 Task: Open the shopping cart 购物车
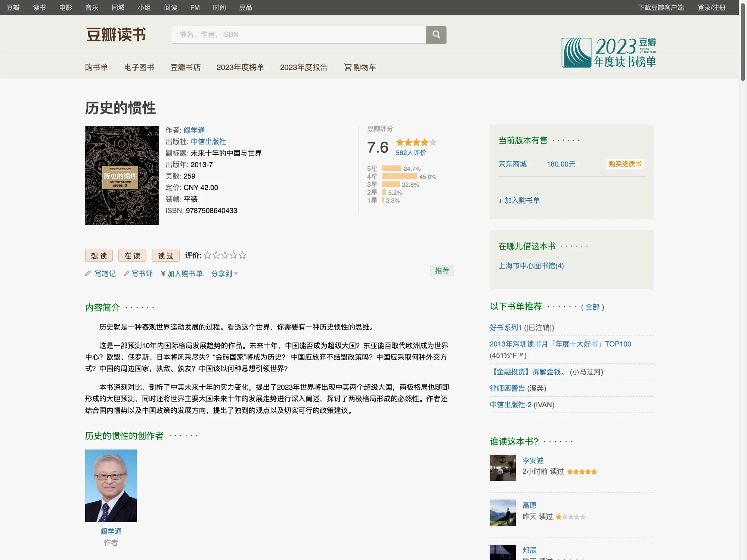pos(360,67)
